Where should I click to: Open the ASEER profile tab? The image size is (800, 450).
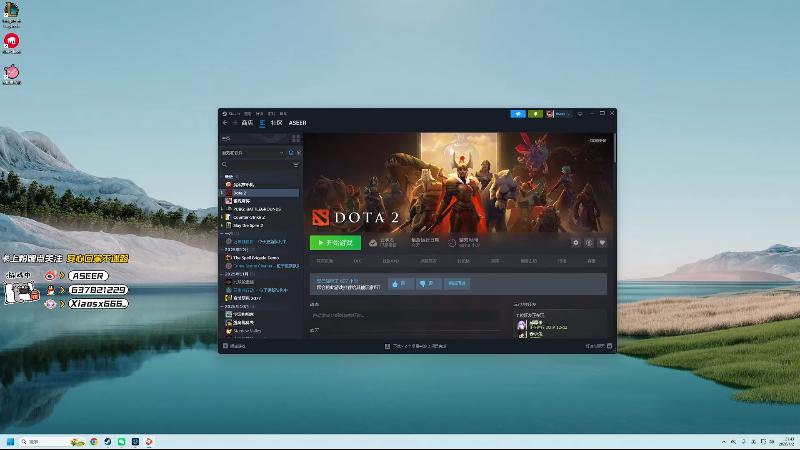tap(297, 123)
